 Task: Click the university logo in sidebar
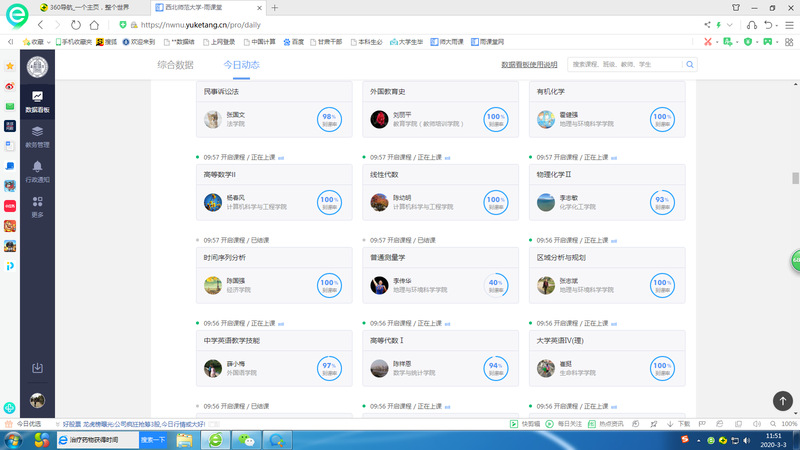(37, 67)
